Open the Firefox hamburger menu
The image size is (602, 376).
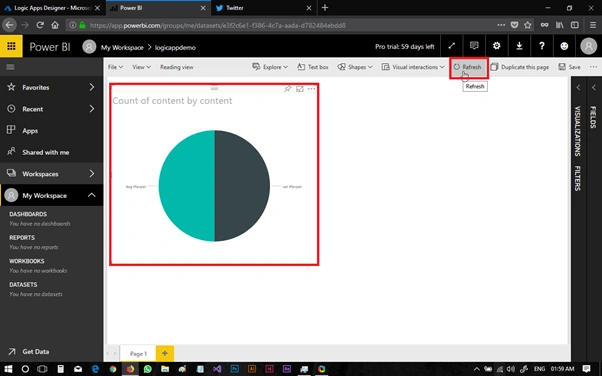593,25
